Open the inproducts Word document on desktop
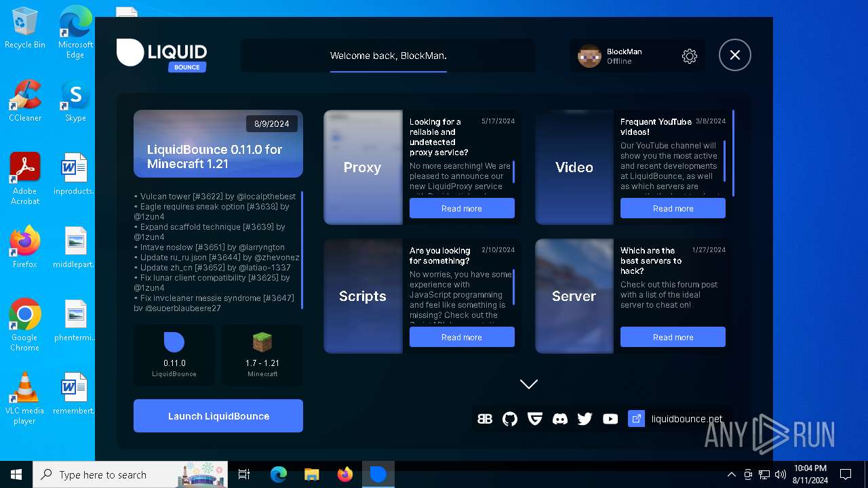868x488 pixels. tap(75, 174)
